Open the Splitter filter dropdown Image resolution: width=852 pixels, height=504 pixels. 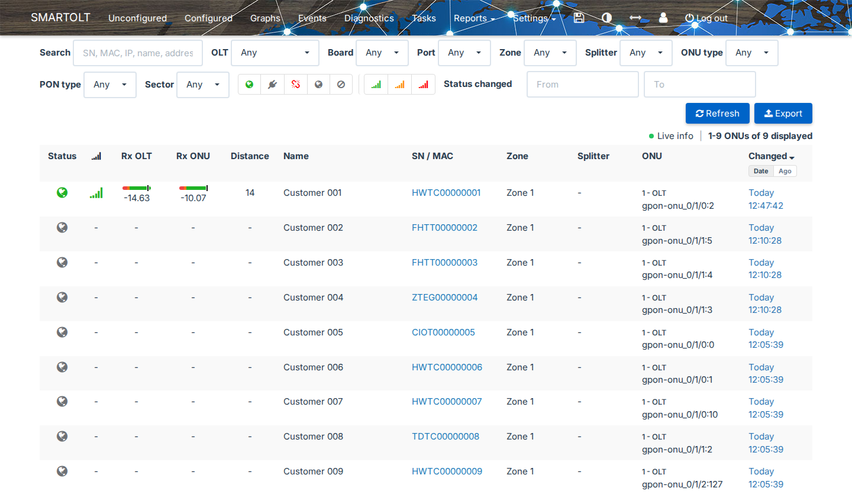[x=646, y=53]
